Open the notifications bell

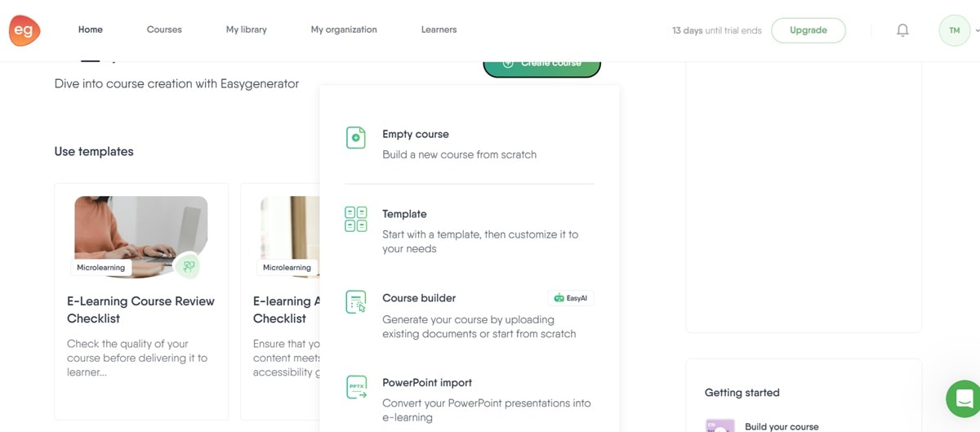click(902, 30)
